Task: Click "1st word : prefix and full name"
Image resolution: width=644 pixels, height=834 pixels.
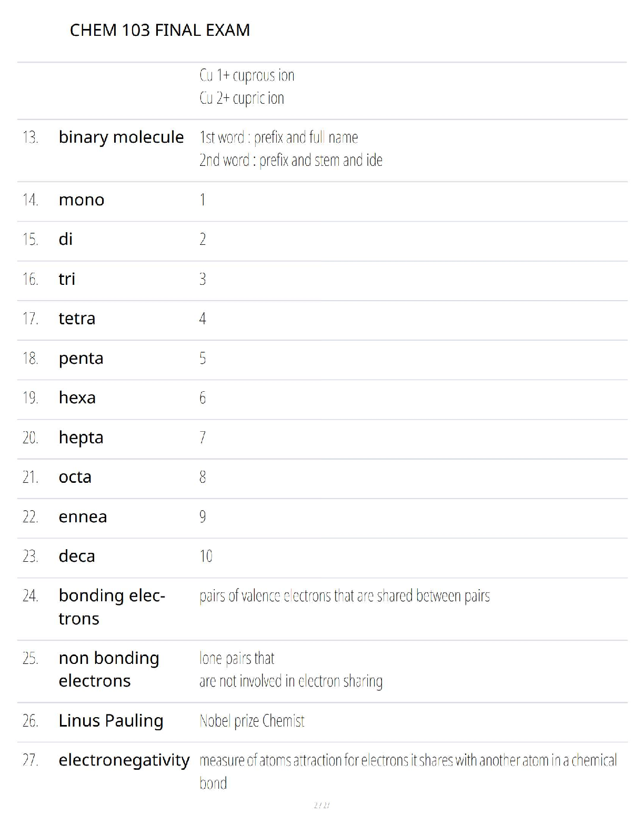Action: click(278, 137)
